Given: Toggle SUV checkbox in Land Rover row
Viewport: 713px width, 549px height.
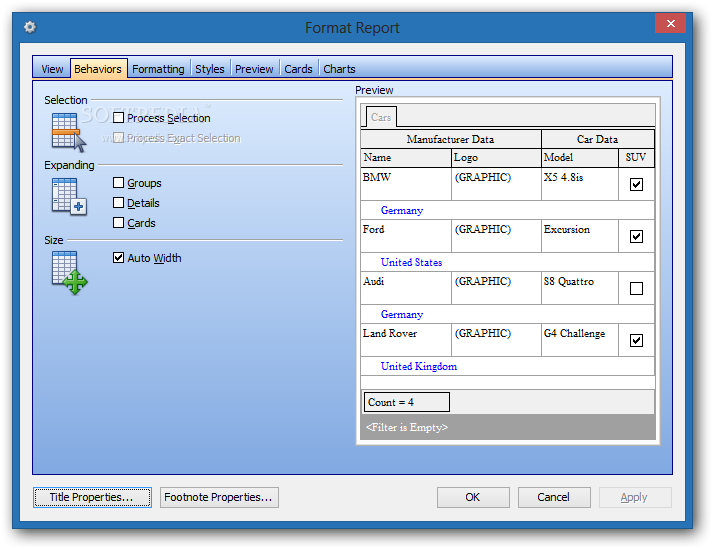Looking at the screenshot, I should click(636, 340).
